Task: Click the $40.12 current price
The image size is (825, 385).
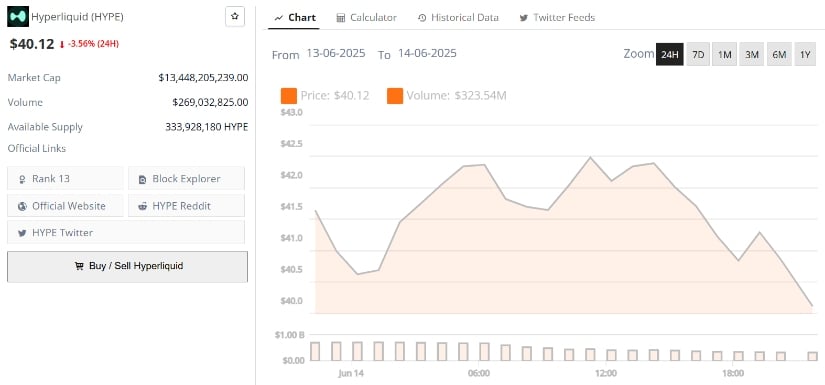Action: tap(32, 44)
